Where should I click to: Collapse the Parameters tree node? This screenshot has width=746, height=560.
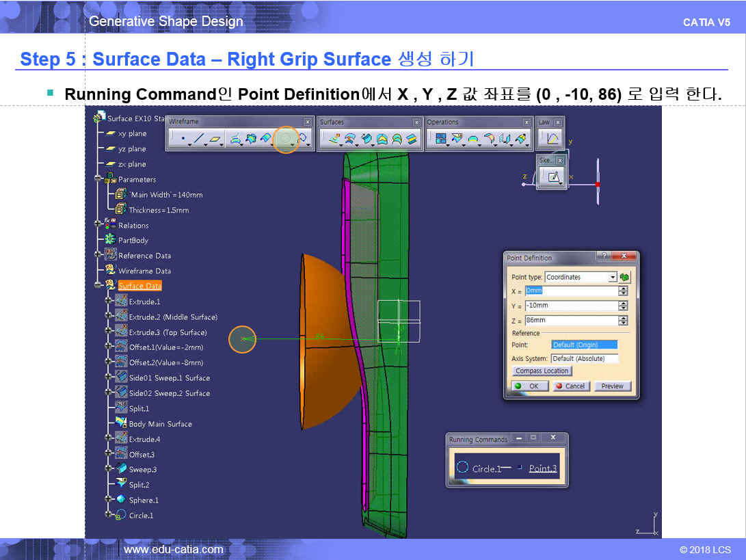pos(98,179)
